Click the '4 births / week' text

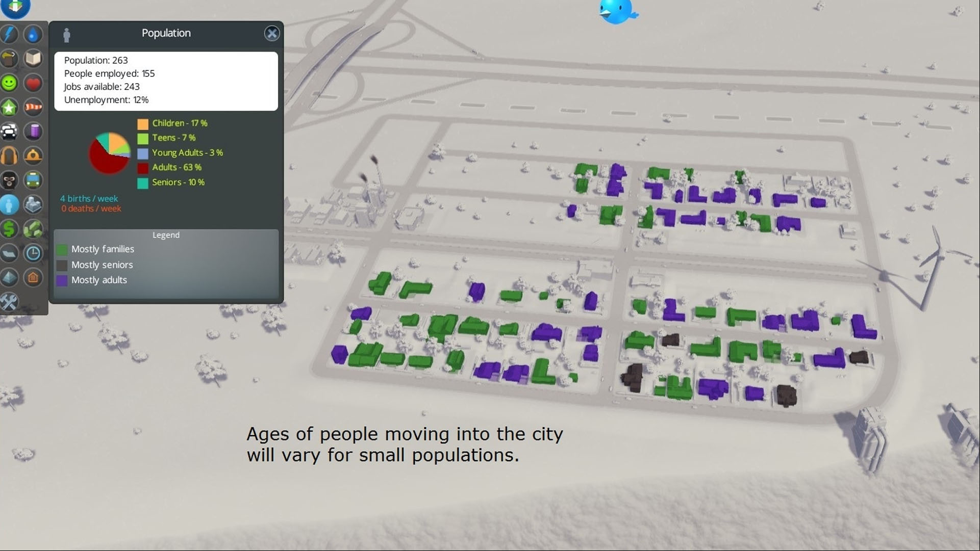pos(89,199)
